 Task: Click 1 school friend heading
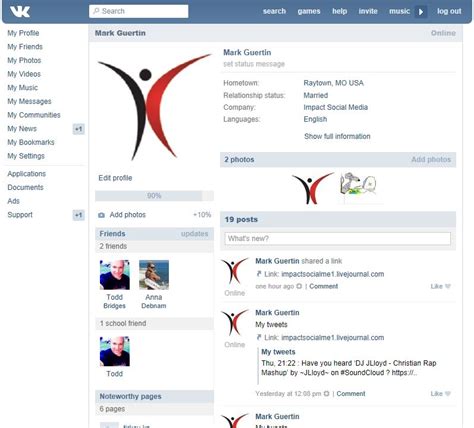tap(123, 323)
